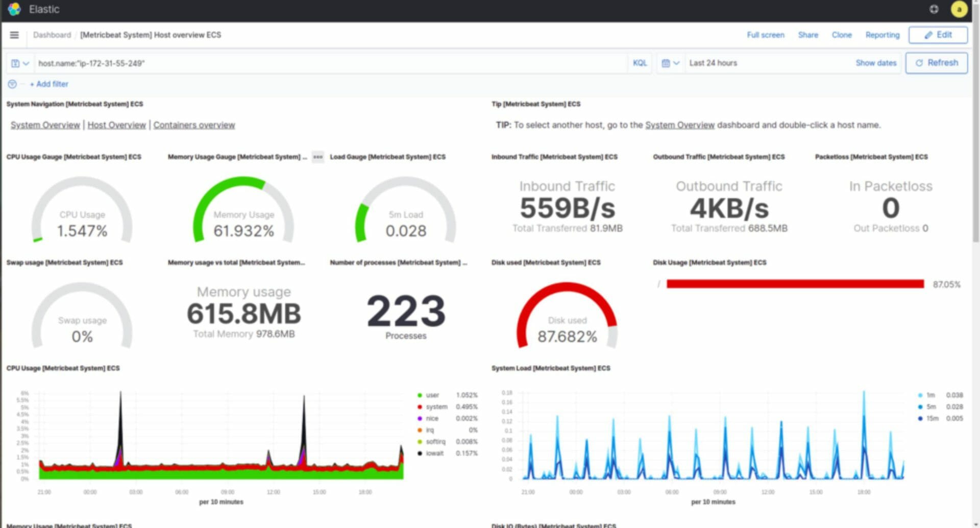Expand the Last 24 hours time range
980x528 pixels.
tap(713, 63)
